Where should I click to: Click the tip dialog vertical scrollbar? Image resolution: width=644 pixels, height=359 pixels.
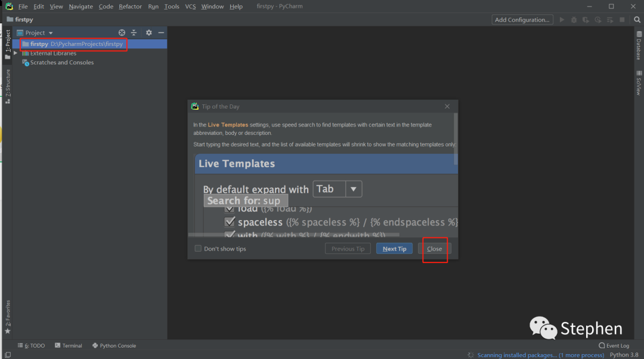456,138
